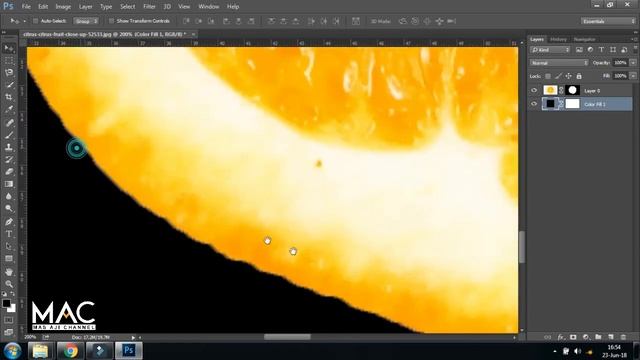Select the Move tool in the toolbox
This screenshot has height=360, width=640.
9,49
